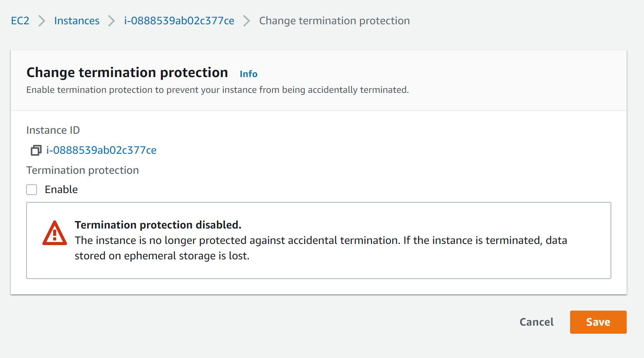Click breadcrumb chevron after Instances

112,21
